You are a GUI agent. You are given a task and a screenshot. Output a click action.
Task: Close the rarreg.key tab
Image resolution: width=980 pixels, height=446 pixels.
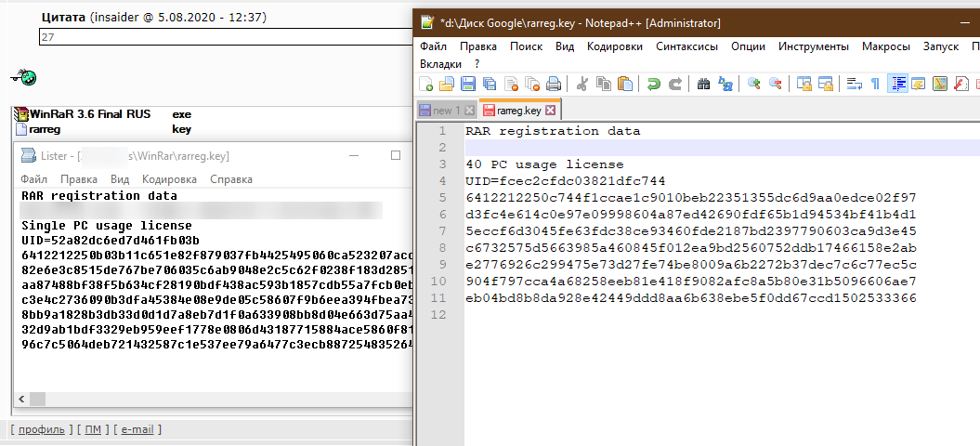coord(551,111)
